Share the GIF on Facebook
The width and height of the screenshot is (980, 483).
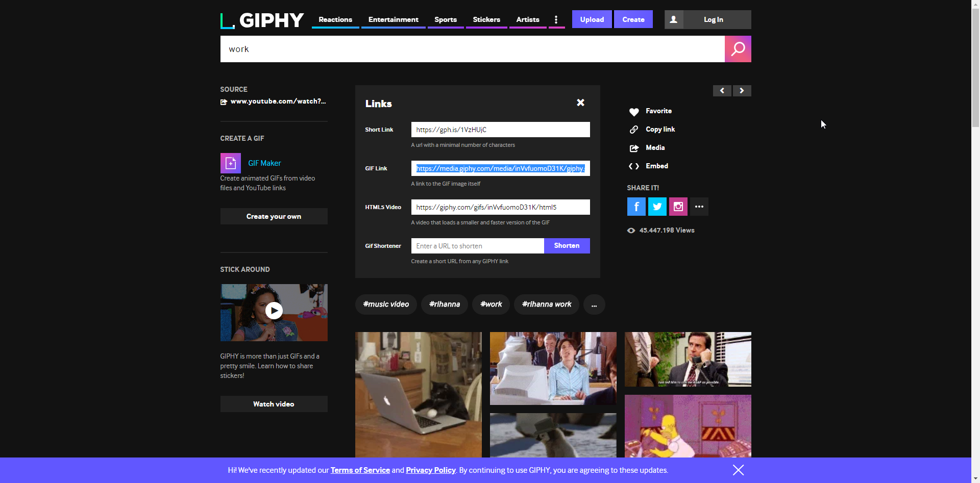tap(636, 207)
